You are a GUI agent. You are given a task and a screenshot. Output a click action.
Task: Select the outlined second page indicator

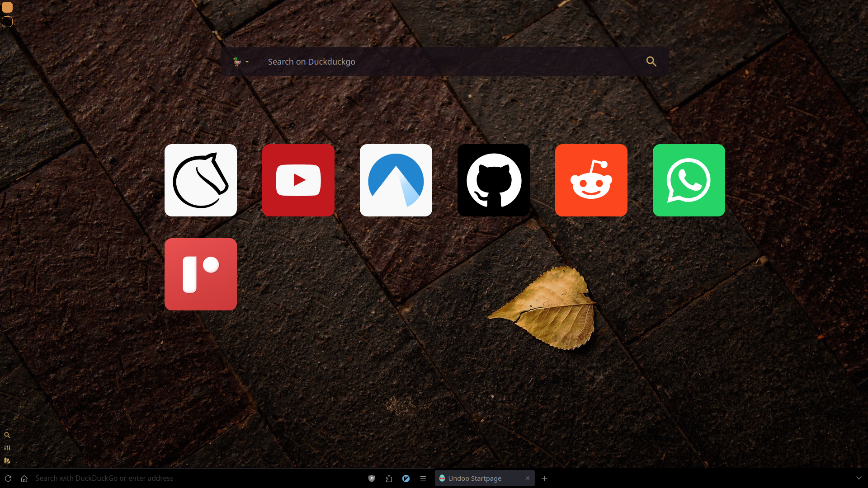click(7, 21)
